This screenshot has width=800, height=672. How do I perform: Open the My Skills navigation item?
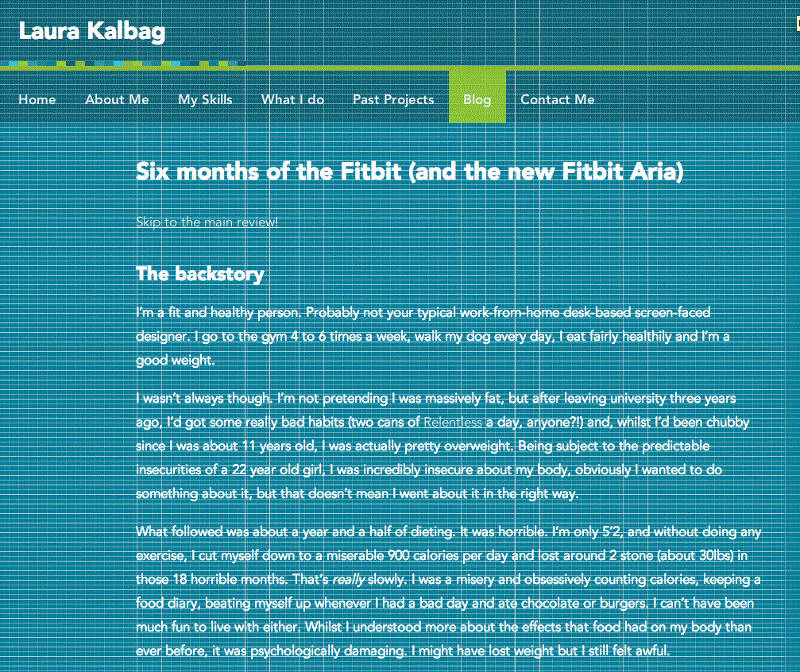(205, 99)
